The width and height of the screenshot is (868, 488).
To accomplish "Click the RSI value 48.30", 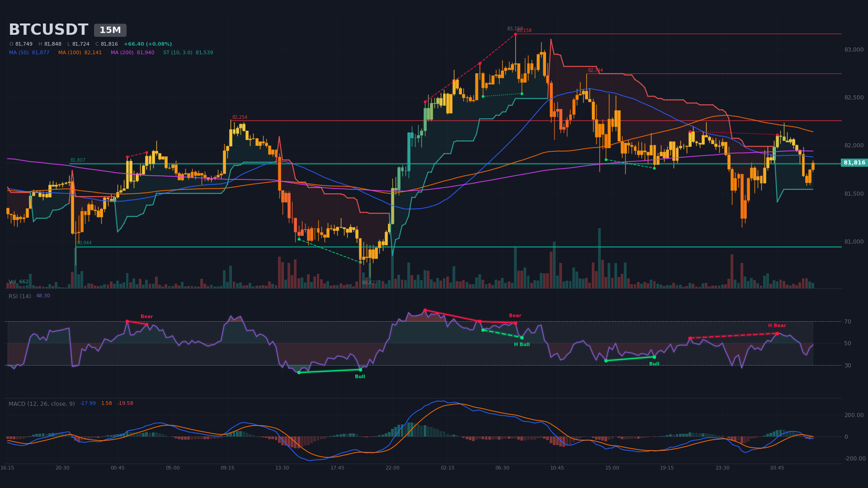I will coord(43,296).
